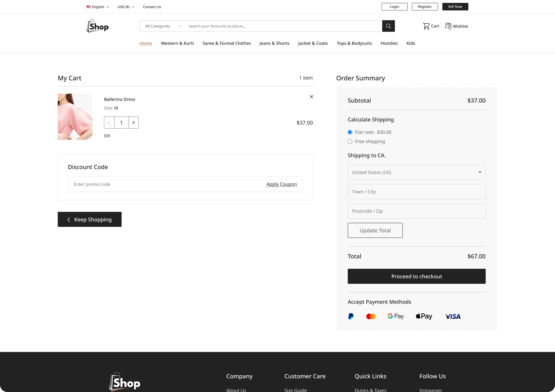Go to Jeans & Shorts menu item
The image size is (555, 392).
274,43
